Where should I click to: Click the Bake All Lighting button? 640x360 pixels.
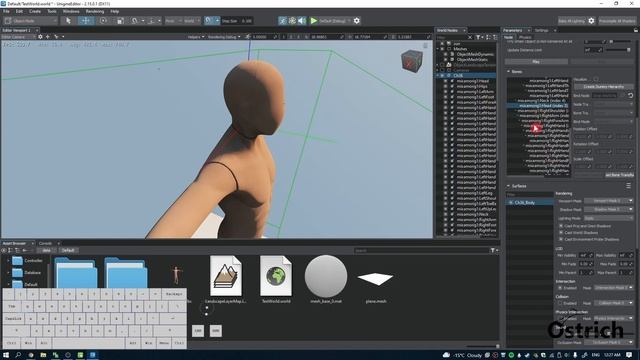[571, 21]
